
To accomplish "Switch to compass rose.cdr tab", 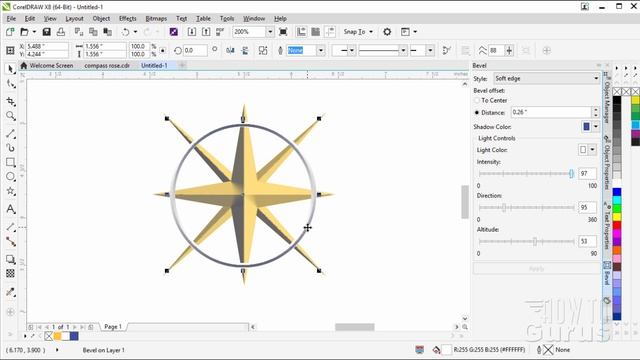I will click(x=107, y=66).
